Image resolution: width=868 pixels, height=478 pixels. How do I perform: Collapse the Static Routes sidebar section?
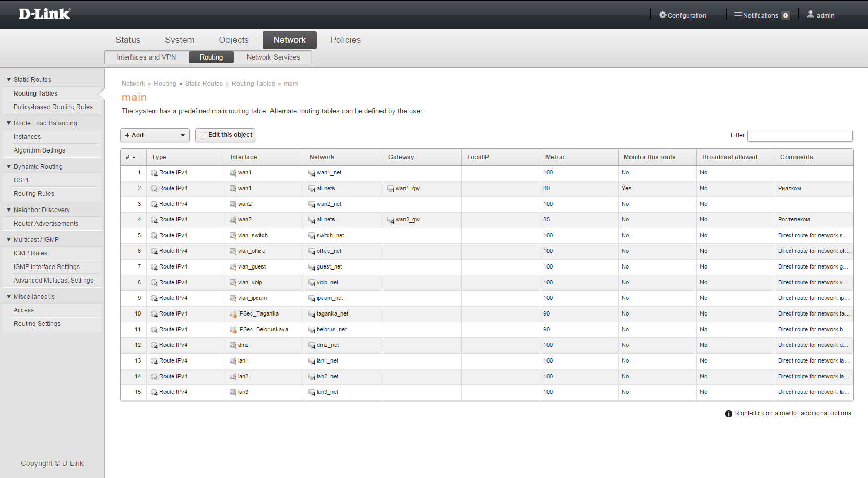[9, 80]
